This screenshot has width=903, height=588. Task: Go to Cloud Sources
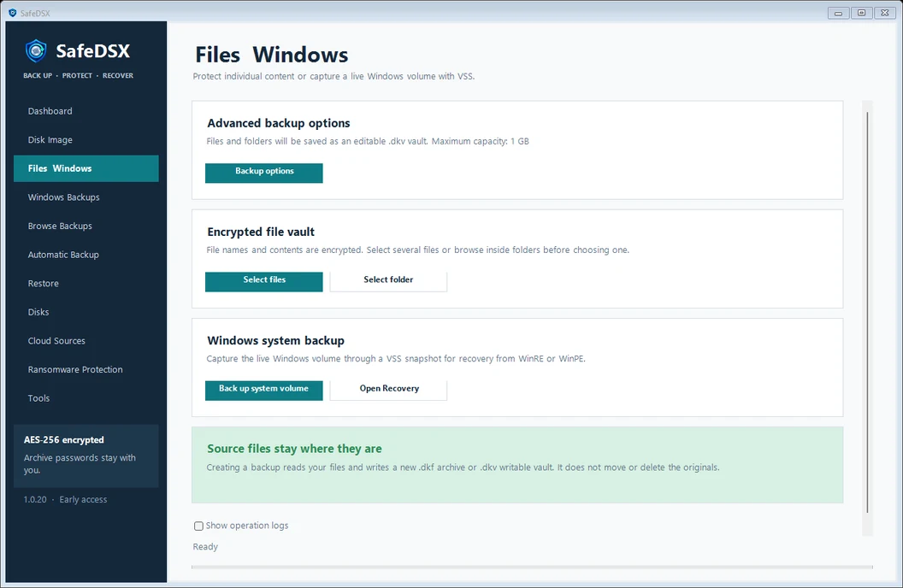coord(86,341)
